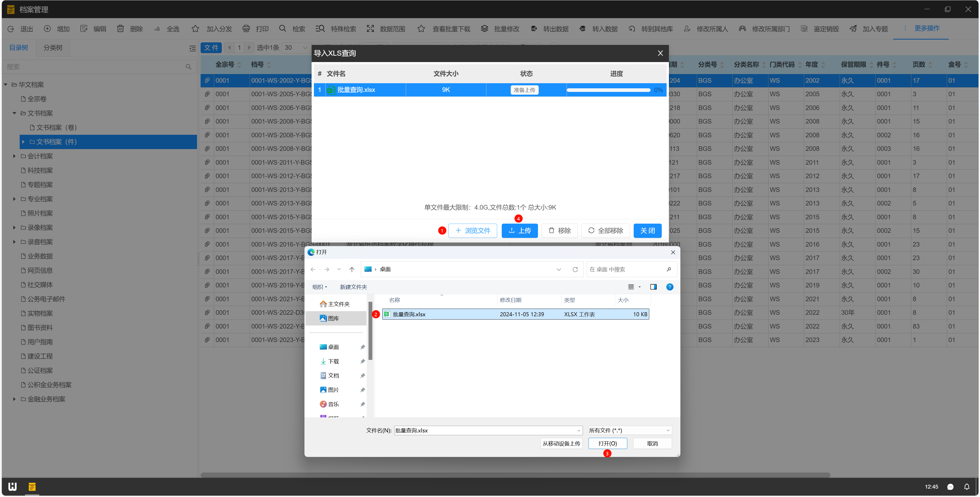Screen dimensions: 980x497
Task: Click the batch modify layers icon
Action: (484, 29)
